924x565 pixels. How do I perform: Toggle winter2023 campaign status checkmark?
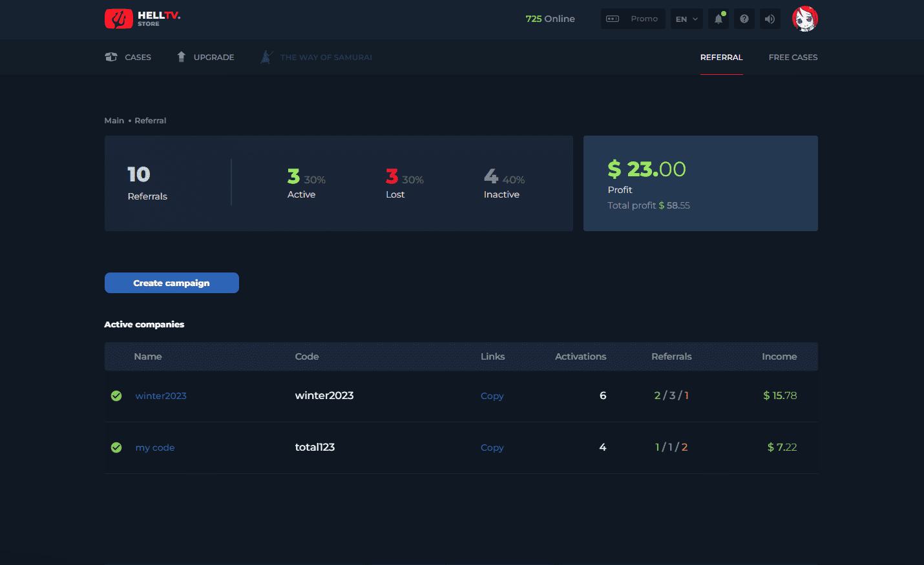116,396
